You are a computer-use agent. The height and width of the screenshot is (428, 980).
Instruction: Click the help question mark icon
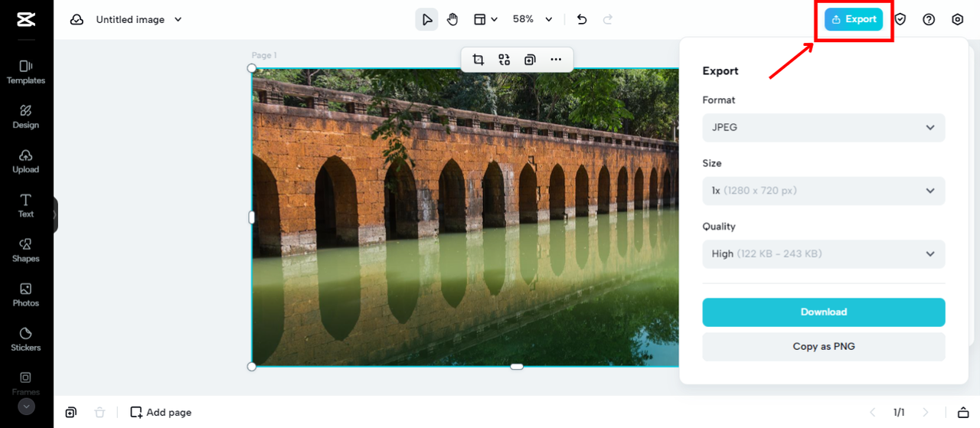tap(929, 19)
